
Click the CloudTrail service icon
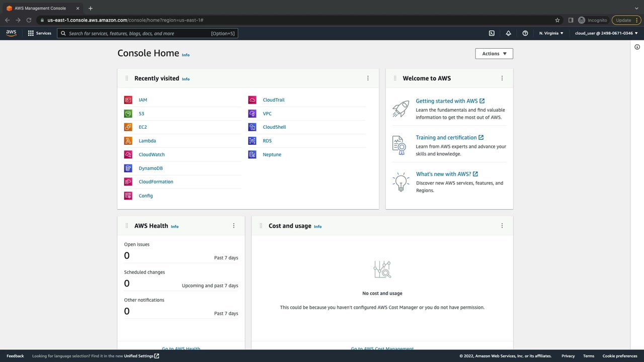252,100
